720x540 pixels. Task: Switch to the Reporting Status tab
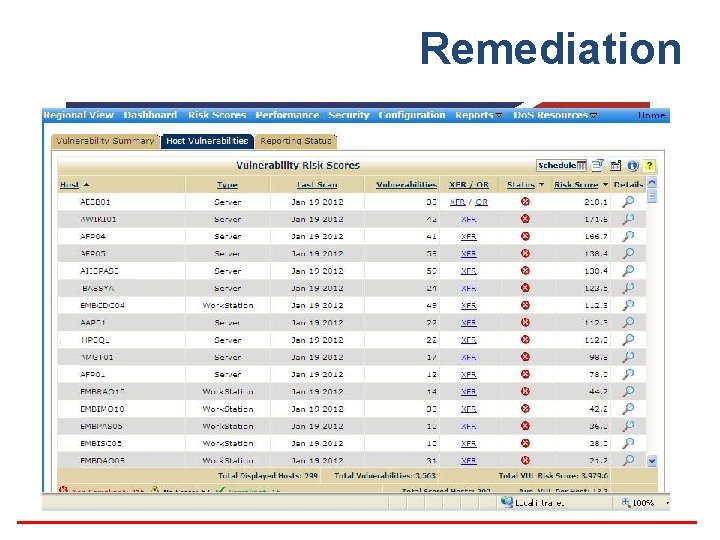296,141
